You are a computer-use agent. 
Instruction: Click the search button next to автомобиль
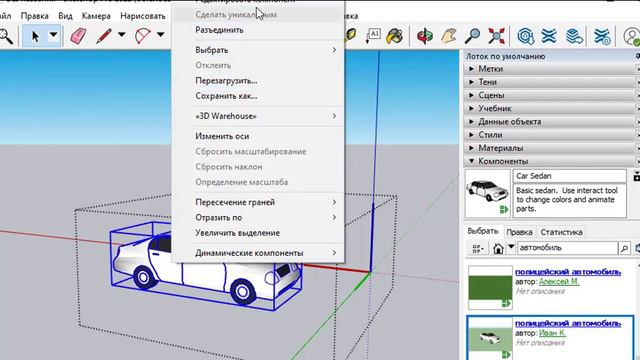point(624,248)
